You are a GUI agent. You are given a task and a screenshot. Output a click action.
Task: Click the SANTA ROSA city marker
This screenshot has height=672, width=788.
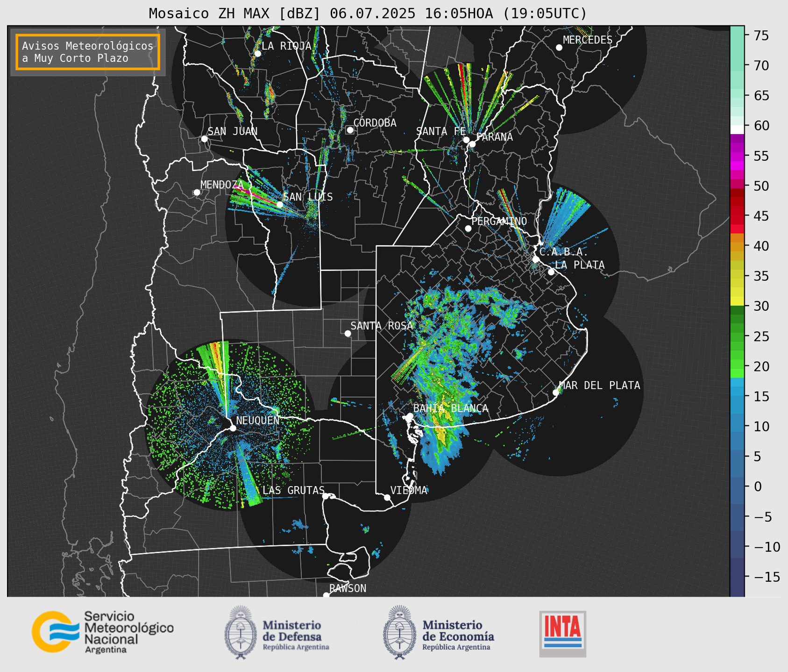(x=348, y=333)
